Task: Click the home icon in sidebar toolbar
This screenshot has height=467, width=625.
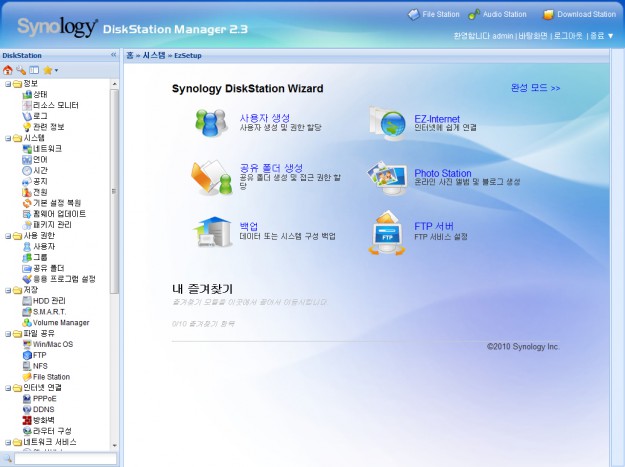Action: [x=8, y=71]
